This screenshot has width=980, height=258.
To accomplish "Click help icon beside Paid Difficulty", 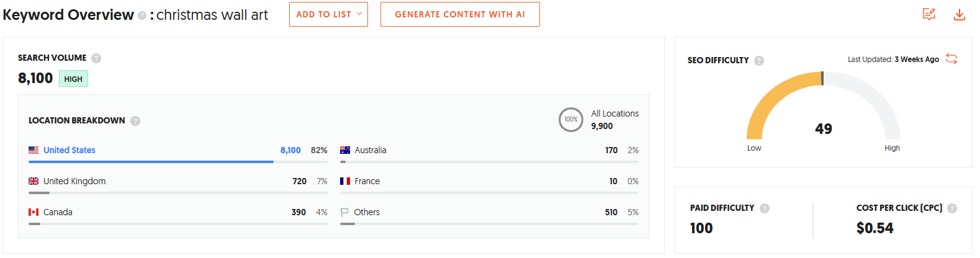I will pos(765,208).
